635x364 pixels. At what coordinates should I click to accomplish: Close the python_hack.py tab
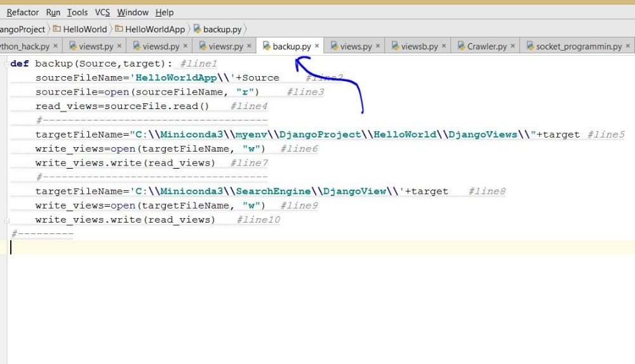tap(55, 46)
